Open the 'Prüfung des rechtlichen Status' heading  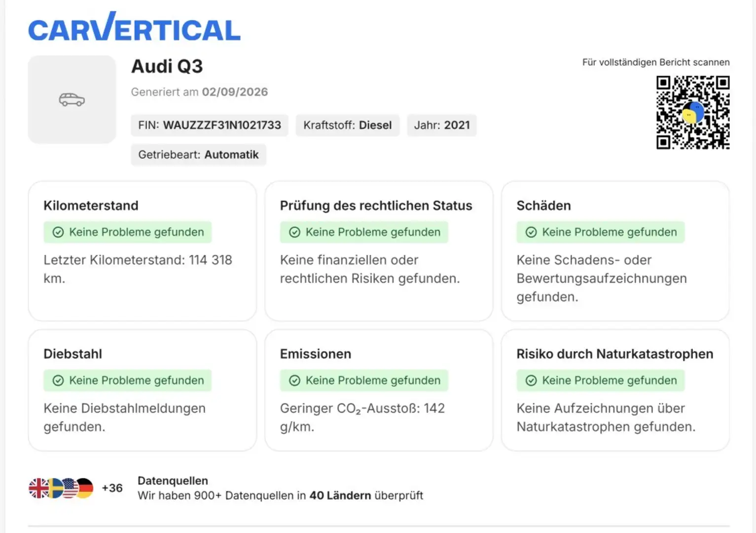[376, 206]
